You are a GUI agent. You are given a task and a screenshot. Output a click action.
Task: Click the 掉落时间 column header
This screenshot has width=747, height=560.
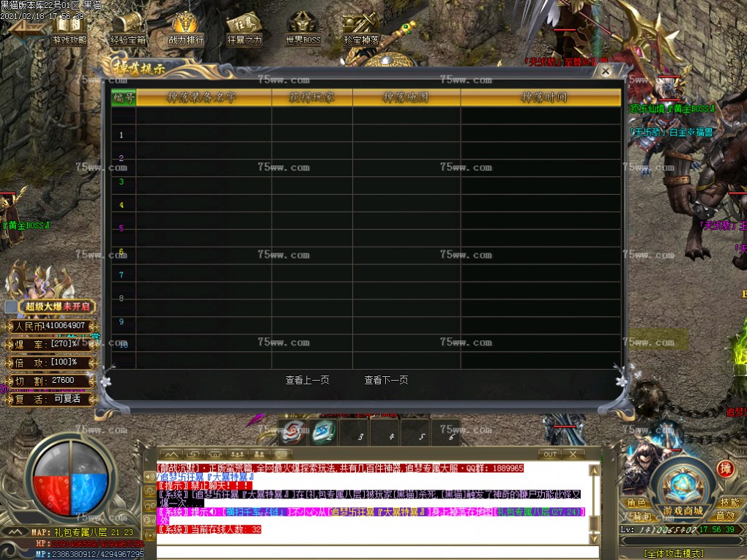[540, 97]
